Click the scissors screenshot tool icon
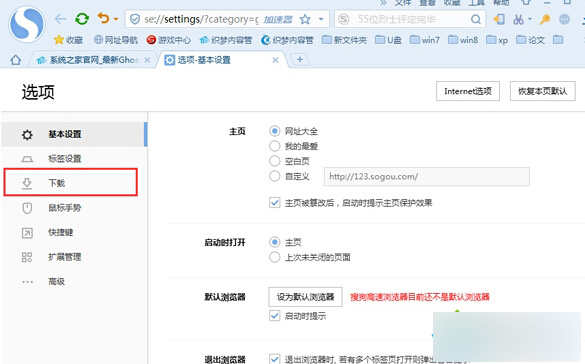Viewport: 585px width, 364px height. tap(518, 19)
